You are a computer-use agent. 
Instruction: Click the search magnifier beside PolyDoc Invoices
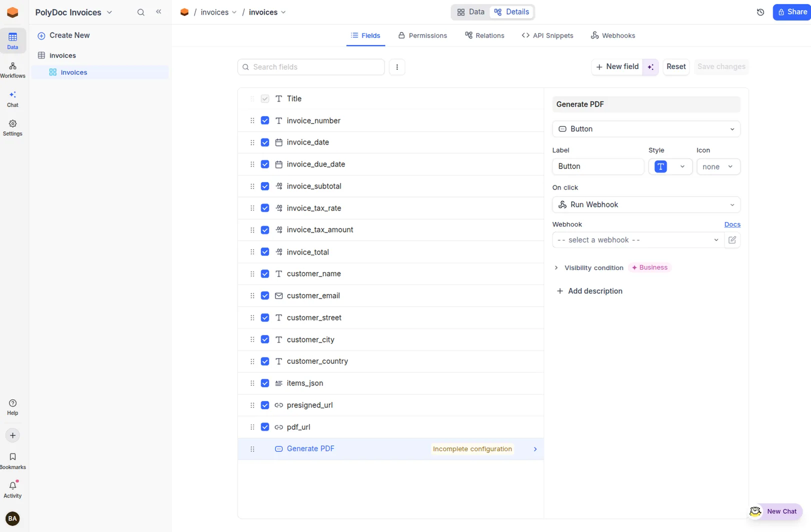click(141, 12)
